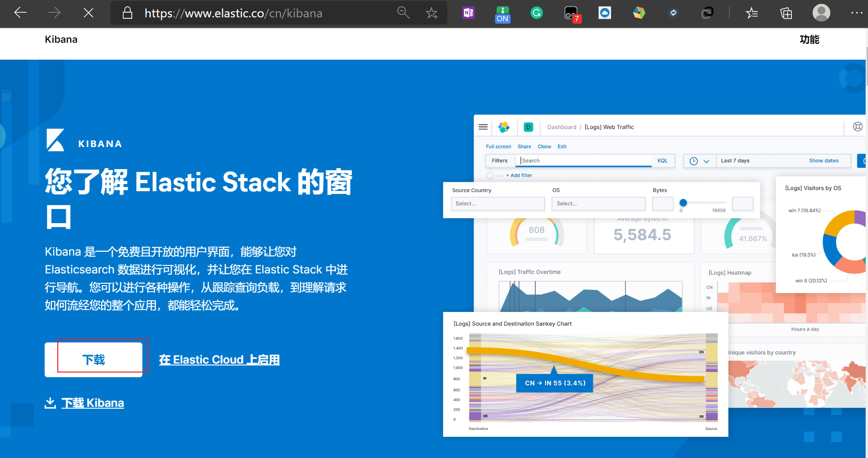
Task: Click the Dashboard breadcrumb
Action: [562, 127]
